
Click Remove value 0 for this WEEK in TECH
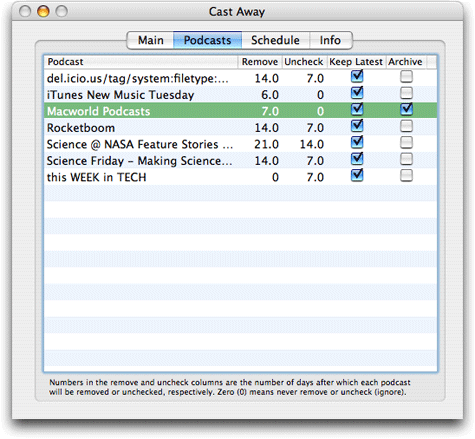tap(275, 177)
